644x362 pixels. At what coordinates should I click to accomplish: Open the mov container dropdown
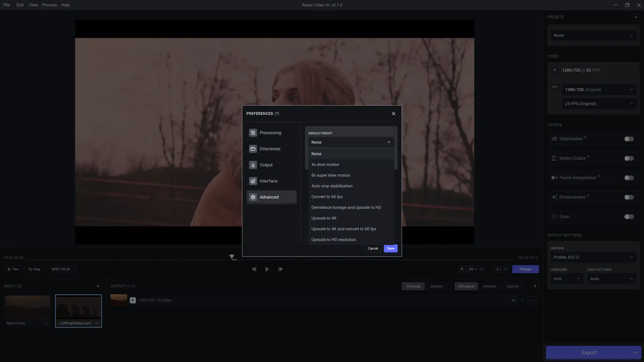[567, 279]
